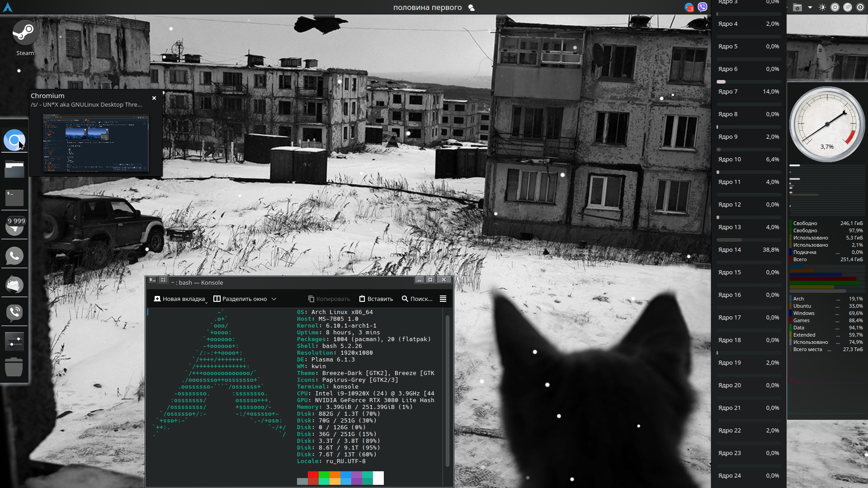Click the restart button in the top panel
Image resolution: width=868 pixels, height=488 pixels.
point(848,7)
